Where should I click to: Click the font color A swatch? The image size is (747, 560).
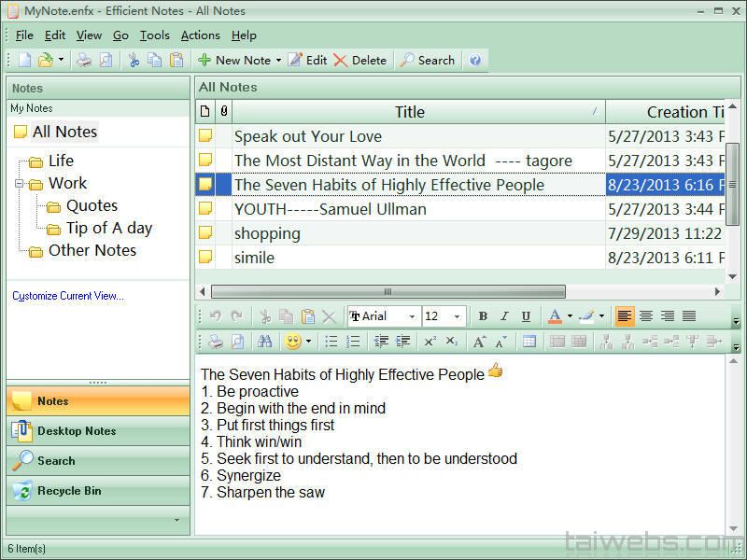555,316
